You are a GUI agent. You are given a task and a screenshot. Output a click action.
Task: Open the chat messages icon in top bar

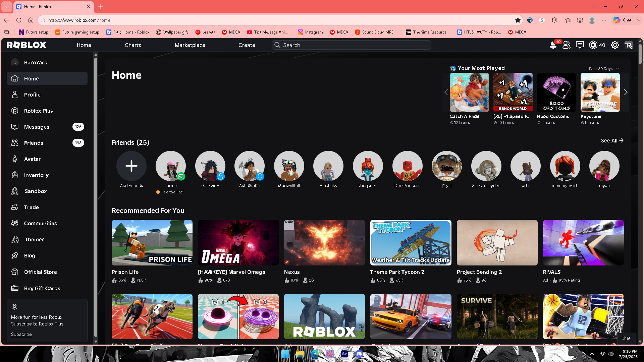(580, 45)
